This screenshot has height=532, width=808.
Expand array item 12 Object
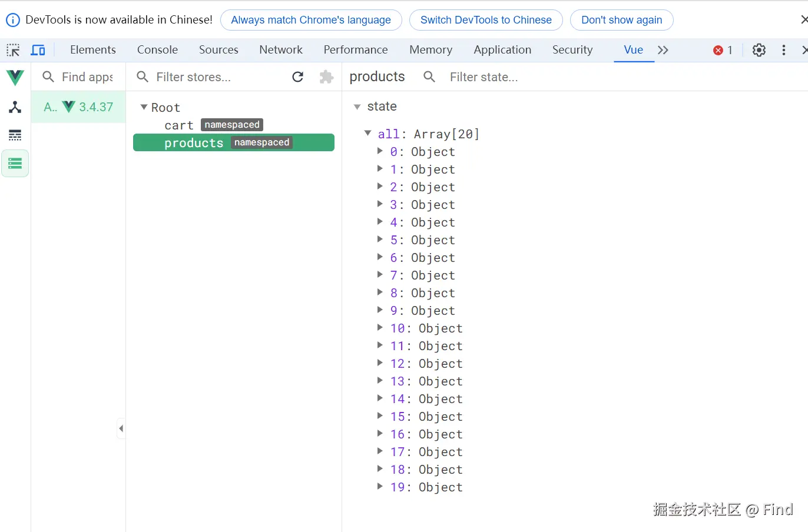380,363
